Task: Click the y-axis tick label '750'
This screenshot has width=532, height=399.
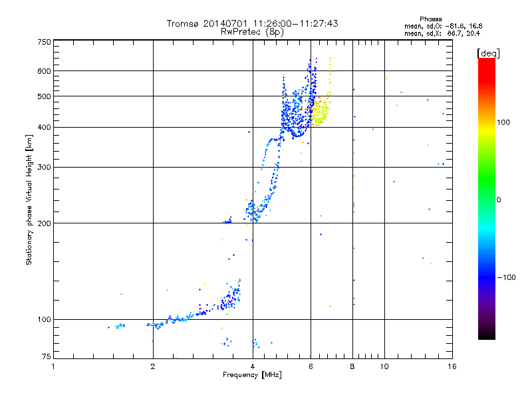Action: pyautogui.click(x=45, y=42)
